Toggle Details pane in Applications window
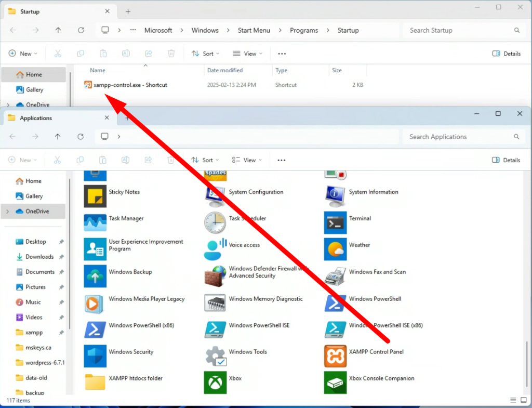Image resolution: width=532 pixels, height=408 pixels. tap(506, 160)
